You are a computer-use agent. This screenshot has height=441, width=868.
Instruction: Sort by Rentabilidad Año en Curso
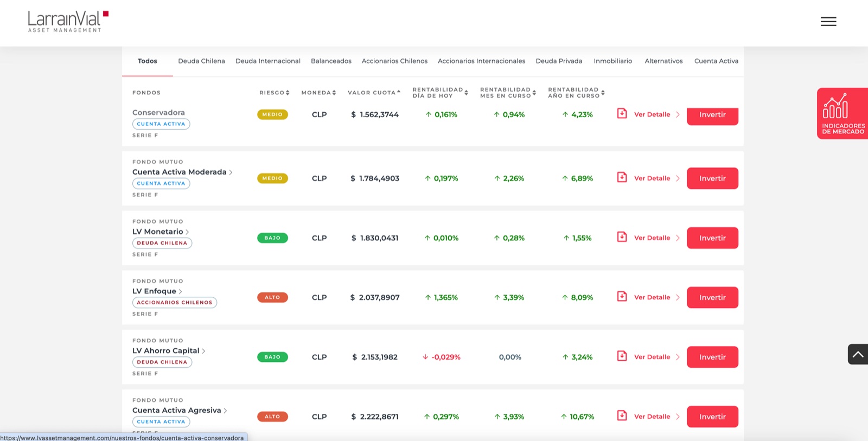tap(576, 93)
